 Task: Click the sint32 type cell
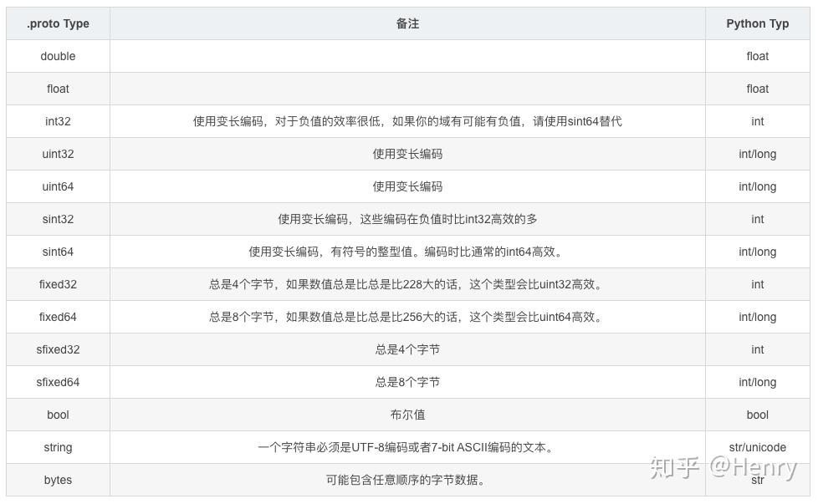57,219
